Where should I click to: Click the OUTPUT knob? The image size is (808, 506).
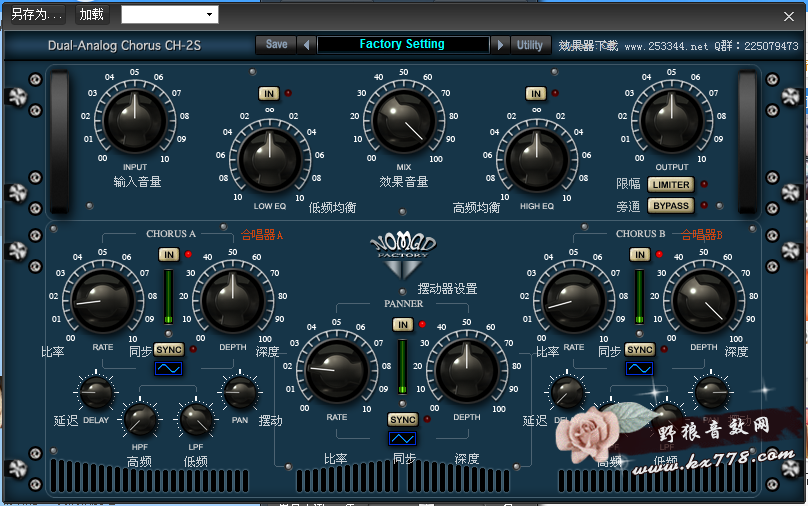point(671,121)
